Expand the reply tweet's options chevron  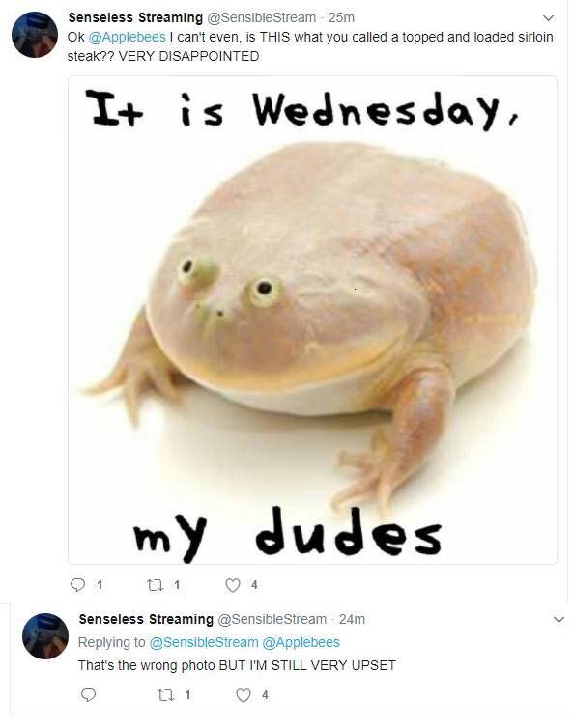coord(559,619)
